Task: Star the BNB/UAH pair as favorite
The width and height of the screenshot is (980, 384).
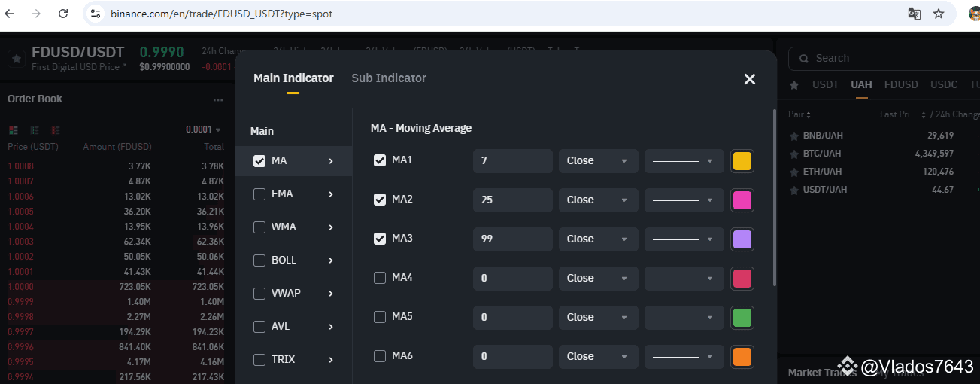Action: click(793, 136)
